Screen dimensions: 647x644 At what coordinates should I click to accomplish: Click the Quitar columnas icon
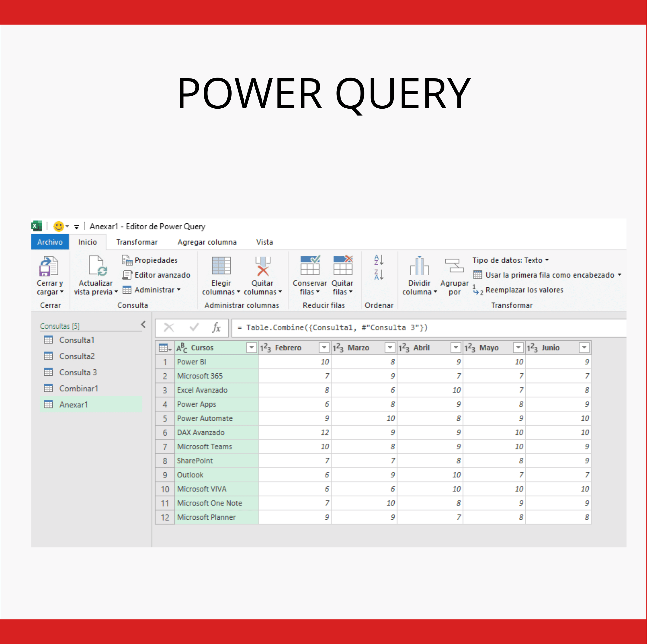pos(263,266)
